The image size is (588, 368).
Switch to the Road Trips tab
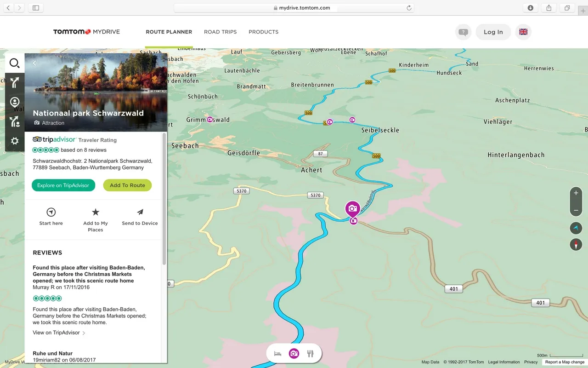(220, 32)
